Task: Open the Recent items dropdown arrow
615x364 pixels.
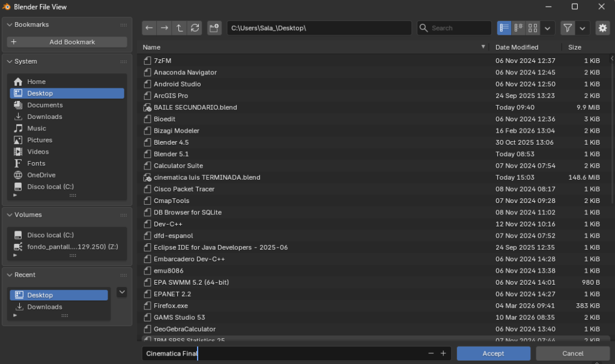Action: (121, 292)
